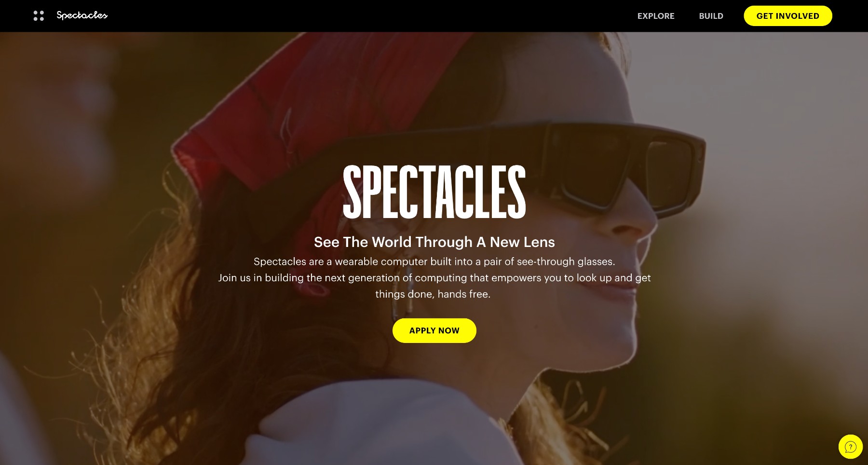
Task: Click the Spectacles script logo
Action: (x=82, y=15)
